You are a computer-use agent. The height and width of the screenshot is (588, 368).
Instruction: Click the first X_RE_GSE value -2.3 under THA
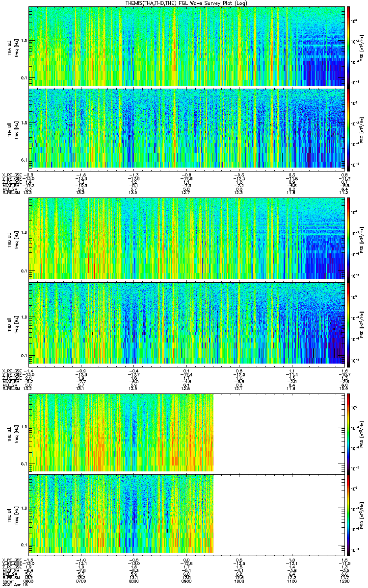(29, 175)
